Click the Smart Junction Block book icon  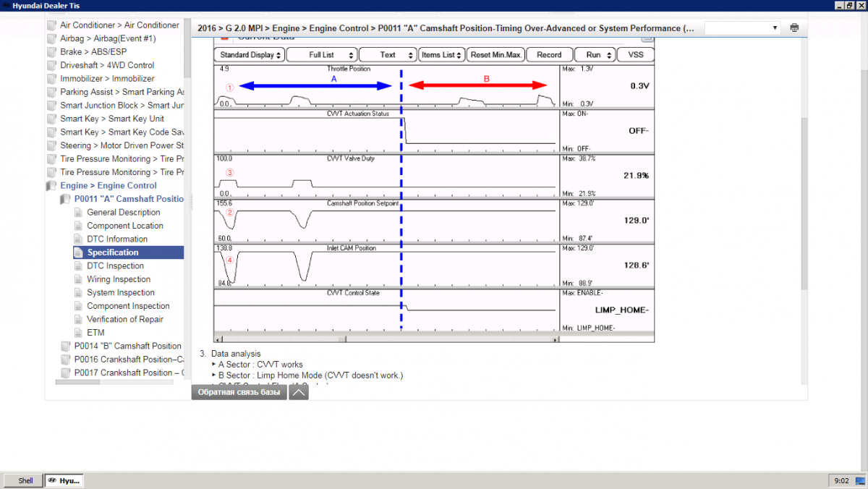point(51,106)
